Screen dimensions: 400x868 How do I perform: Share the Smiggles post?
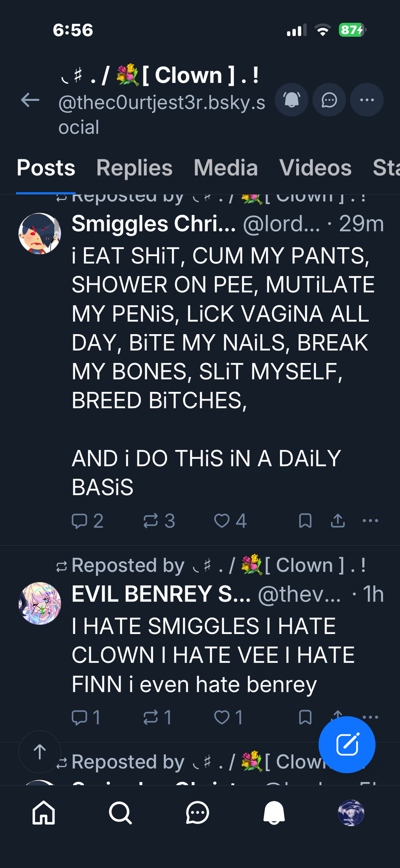point(338,521)
